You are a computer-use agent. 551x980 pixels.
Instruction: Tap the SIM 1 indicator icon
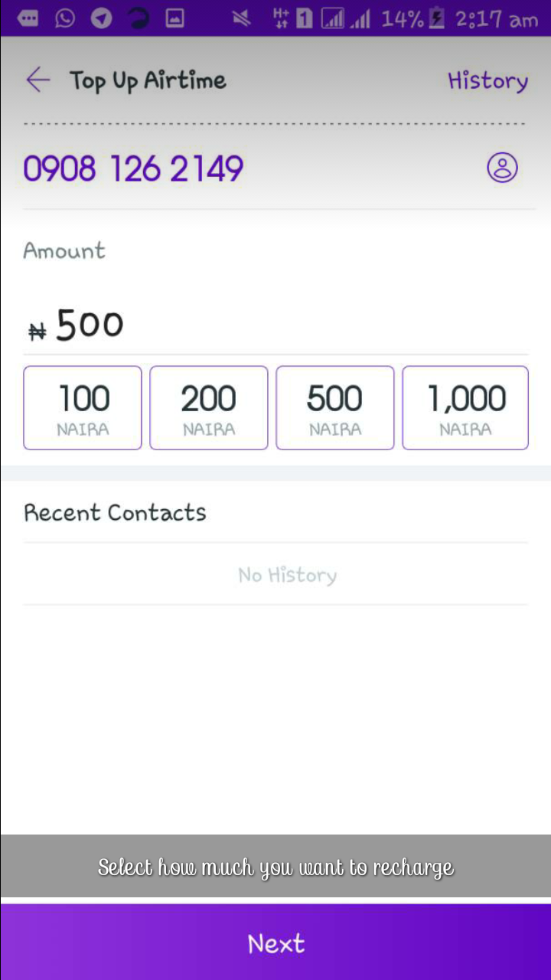305,18
